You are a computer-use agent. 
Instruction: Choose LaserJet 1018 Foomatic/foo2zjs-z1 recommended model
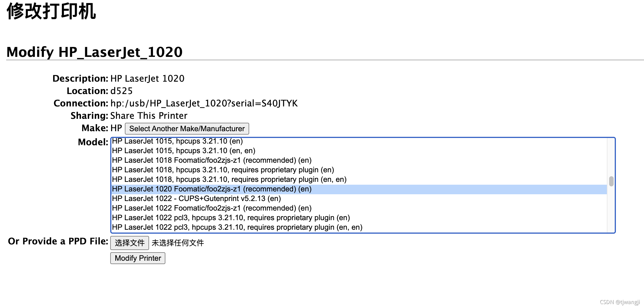211,160
